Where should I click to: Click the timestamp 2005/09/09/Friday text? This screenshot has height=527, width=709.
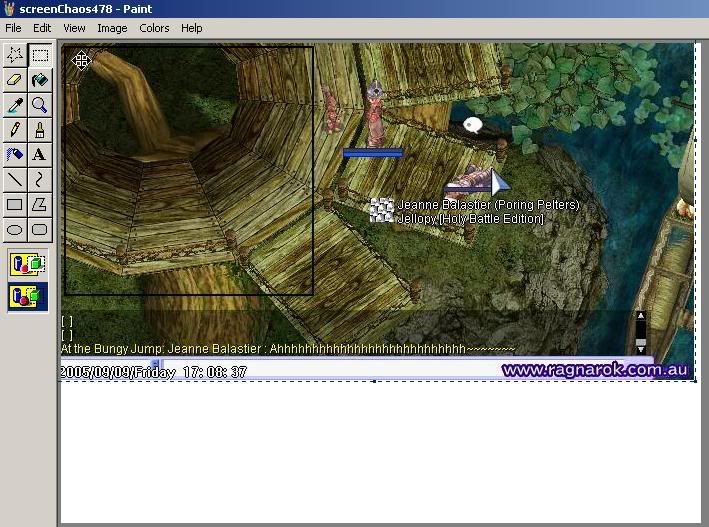click(118, 372)
